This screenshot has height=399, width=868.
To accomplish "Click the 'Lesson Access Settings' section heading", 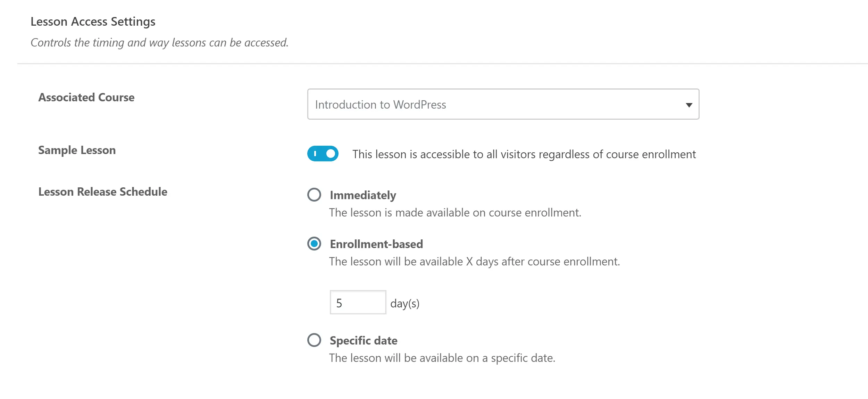I will coord(93,22).
